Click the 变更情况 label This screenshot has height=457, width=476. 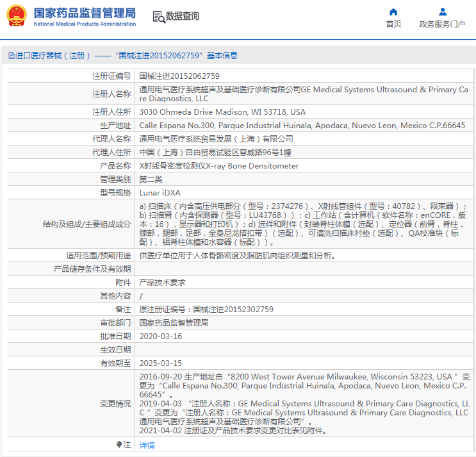116,404
